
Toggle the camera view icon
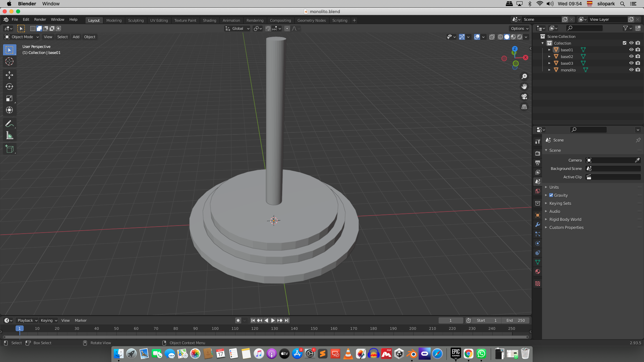(524, 97)
